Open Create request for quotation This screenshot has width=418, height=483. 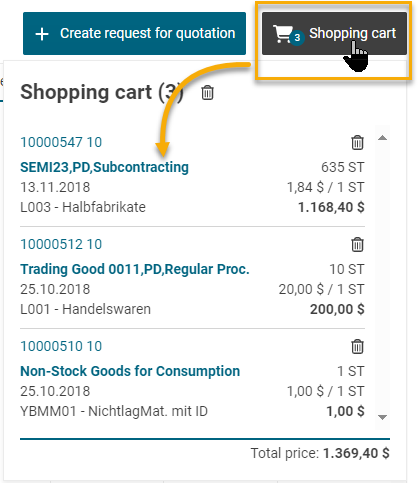click(134, 33)
